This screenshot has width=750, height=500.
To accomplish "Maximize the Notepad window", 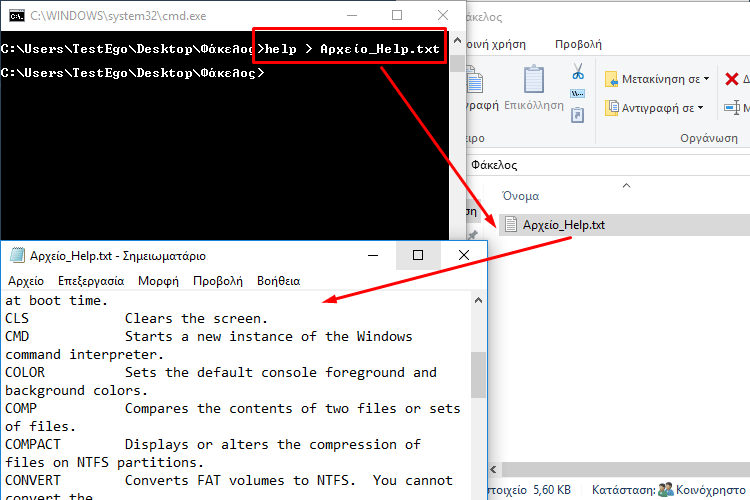I will pyautogui.click(x=418, y=256).
